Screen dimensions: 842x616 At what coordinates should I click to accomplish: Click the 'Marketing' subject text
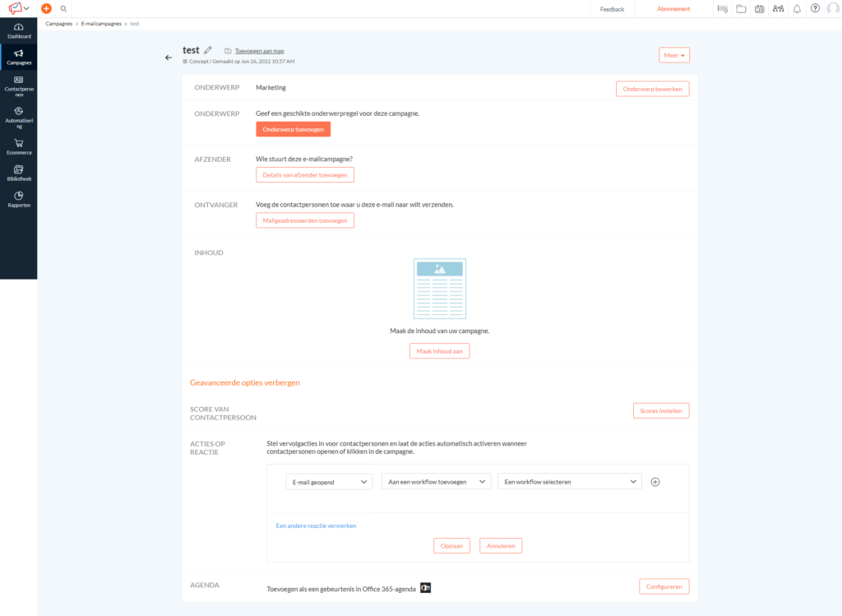(271, 87)
